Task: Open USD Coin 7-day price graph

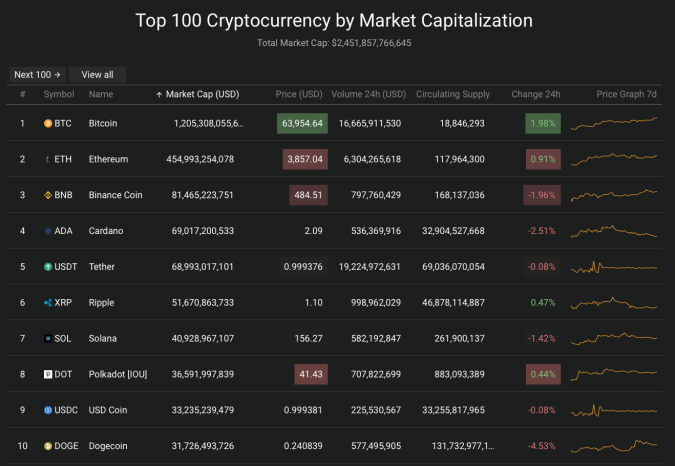Action: click(614, 410)
